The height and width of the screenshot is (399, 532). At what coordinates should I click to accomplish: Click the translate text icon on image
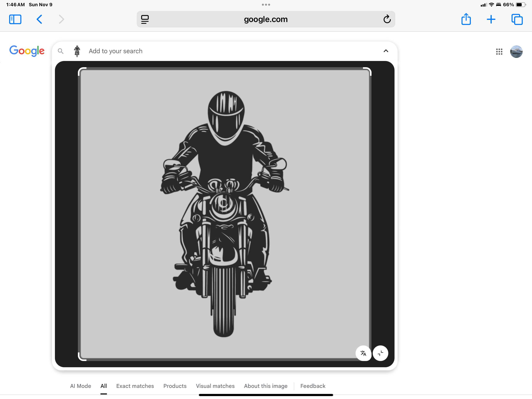click(363, 353)
